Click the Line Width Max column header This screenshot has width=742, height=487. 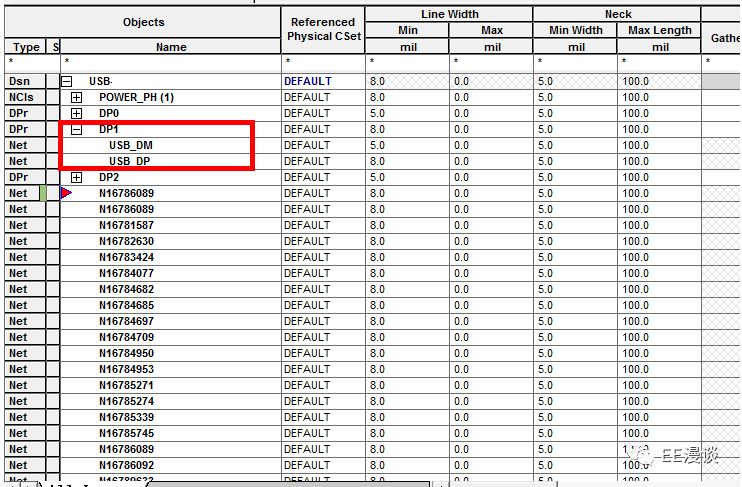point(492,30)
